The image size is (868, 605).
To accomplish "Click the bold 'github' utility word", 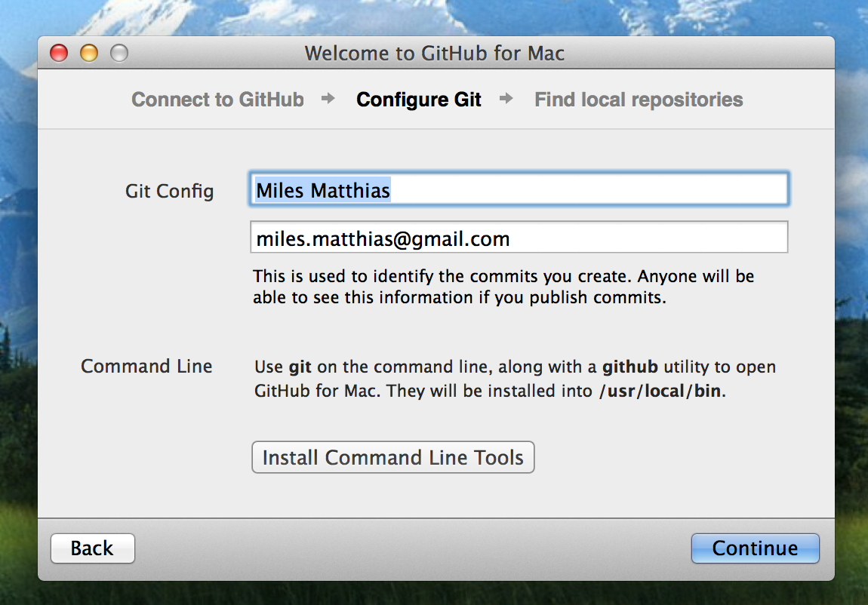I will (630, 367).
